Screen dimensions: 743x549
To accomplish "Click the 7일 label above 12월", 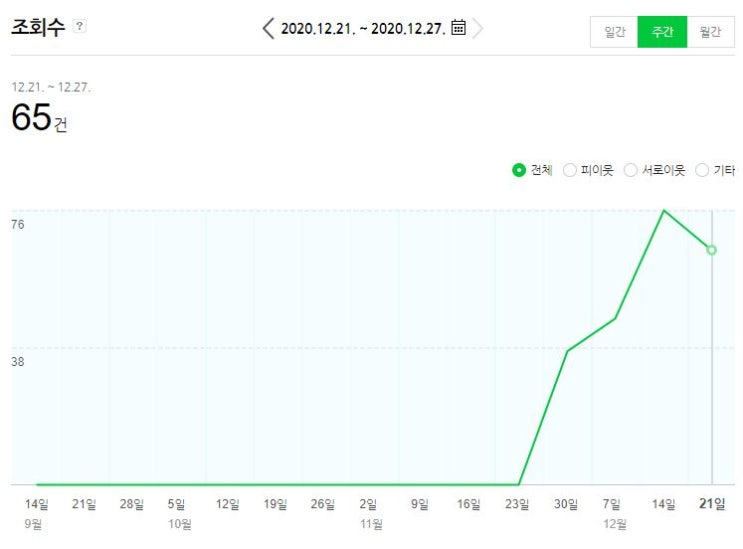I will click(x=611, y=504).
